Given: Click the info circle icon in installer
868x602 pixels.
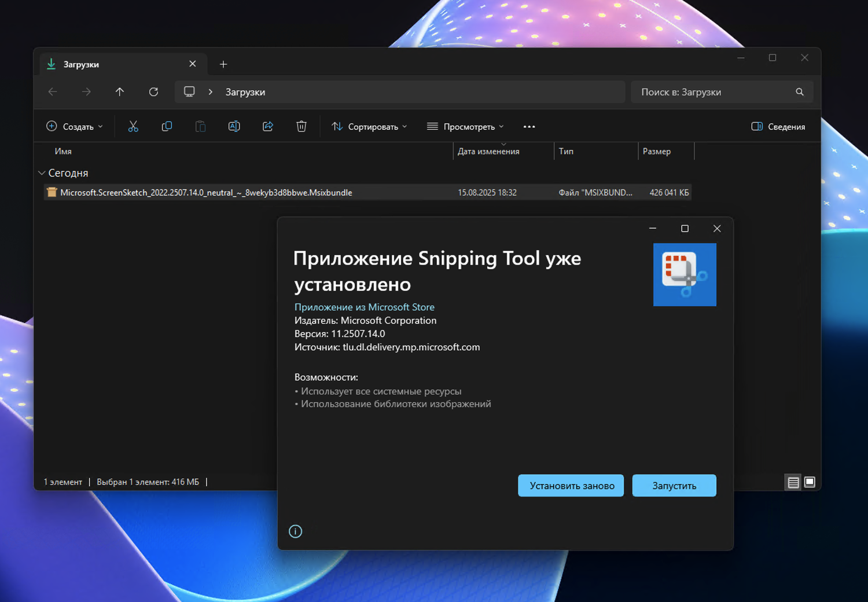Looking at the screenshot, I should (295, 531).
